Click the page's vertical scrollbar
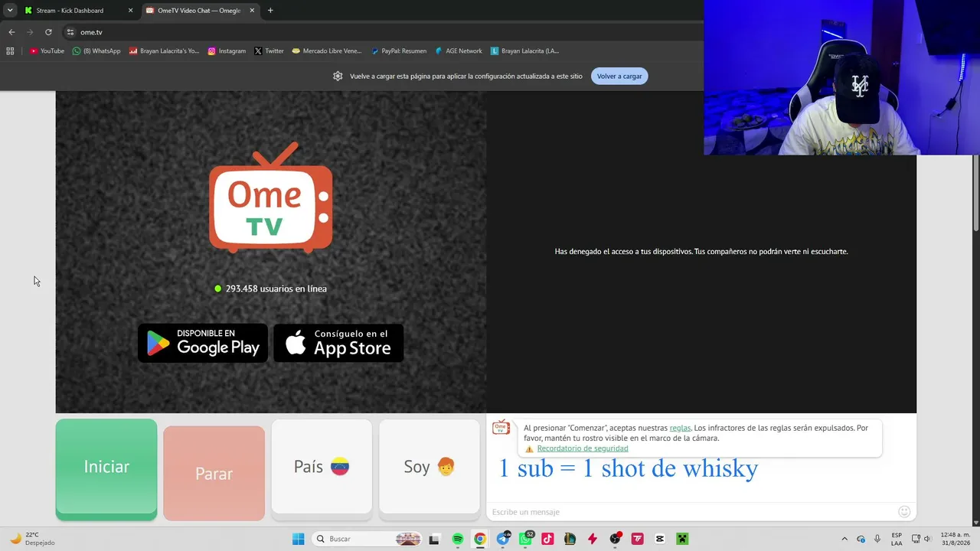 (976, 191)
